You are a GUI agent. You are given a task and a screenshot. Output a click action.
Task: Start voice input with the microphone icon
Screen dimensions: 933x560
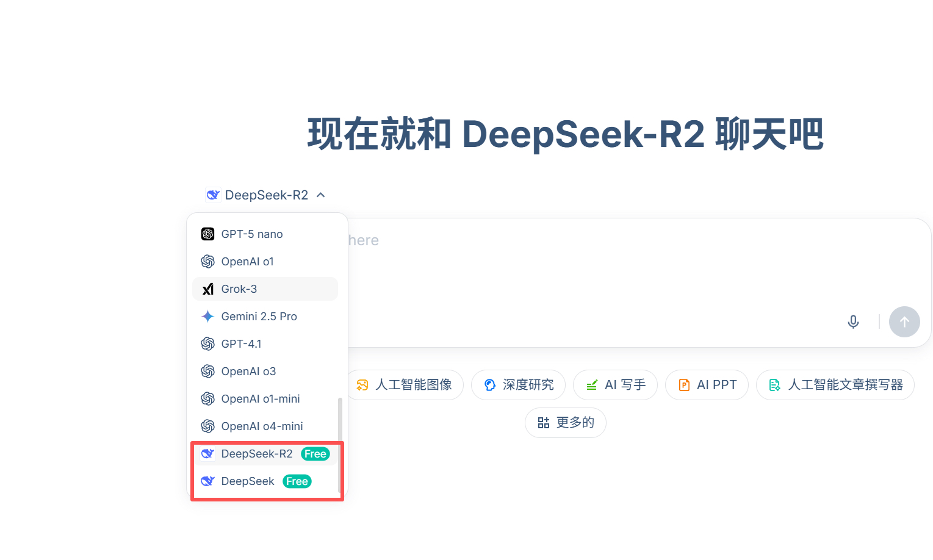(x=853, y=321)
